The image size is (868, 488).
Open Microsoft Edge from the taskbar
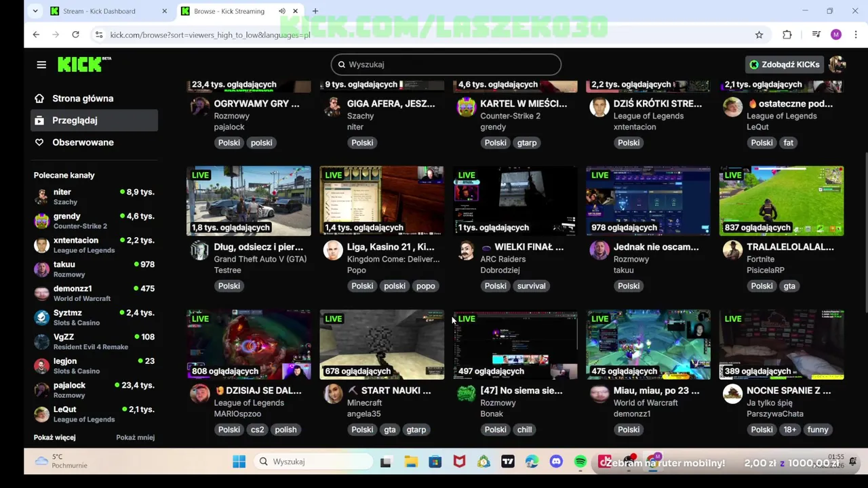point(532,462)
